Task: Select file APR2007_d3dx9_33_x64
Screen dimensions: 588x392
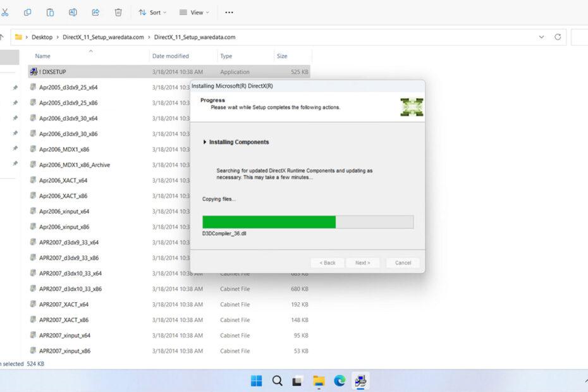Action: 69,242
